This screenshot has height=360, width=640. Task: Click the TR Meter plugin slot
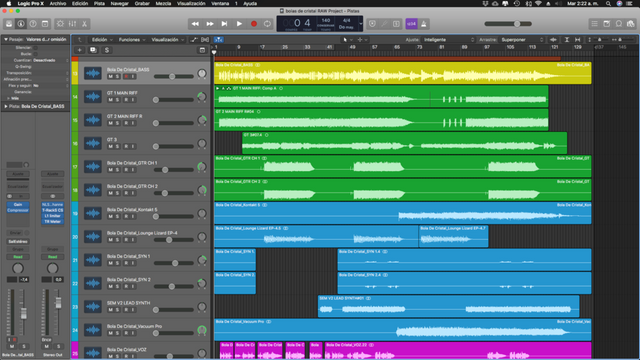click(x=53, y=222)
